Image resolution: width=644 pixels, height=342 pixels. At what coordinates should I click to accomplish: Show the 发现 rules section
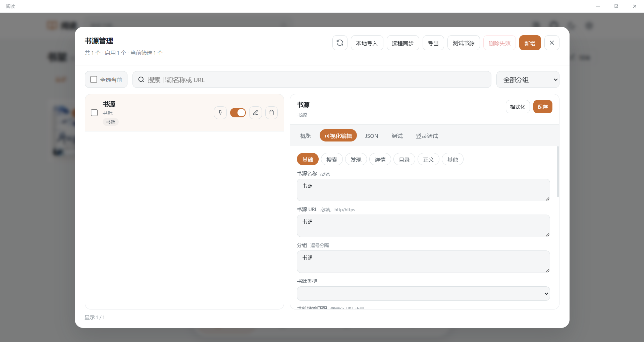356,159
